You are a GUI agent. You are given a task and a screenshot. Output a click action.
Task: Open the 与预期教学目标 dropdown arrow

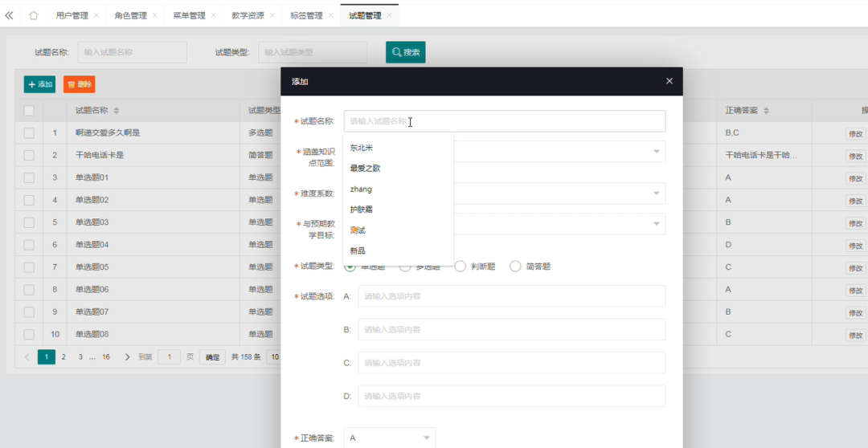pos(657,224)
